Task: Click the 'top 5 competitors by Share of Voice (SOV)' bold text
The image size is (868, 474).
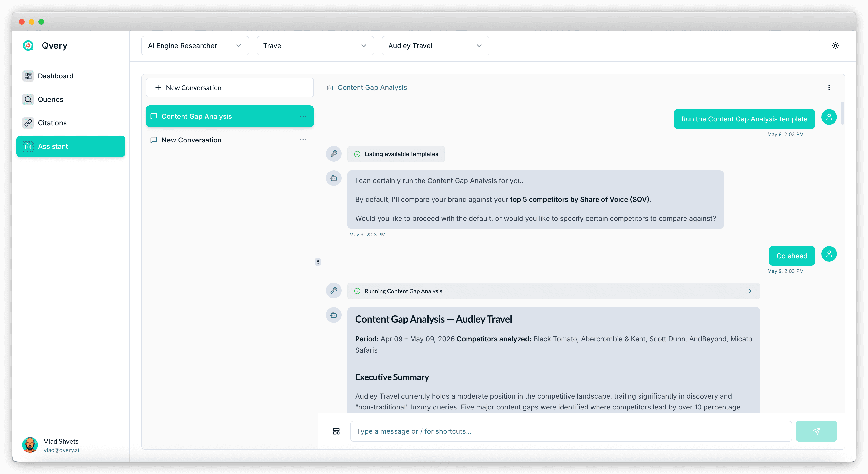Action: click(x=580, y=199)
